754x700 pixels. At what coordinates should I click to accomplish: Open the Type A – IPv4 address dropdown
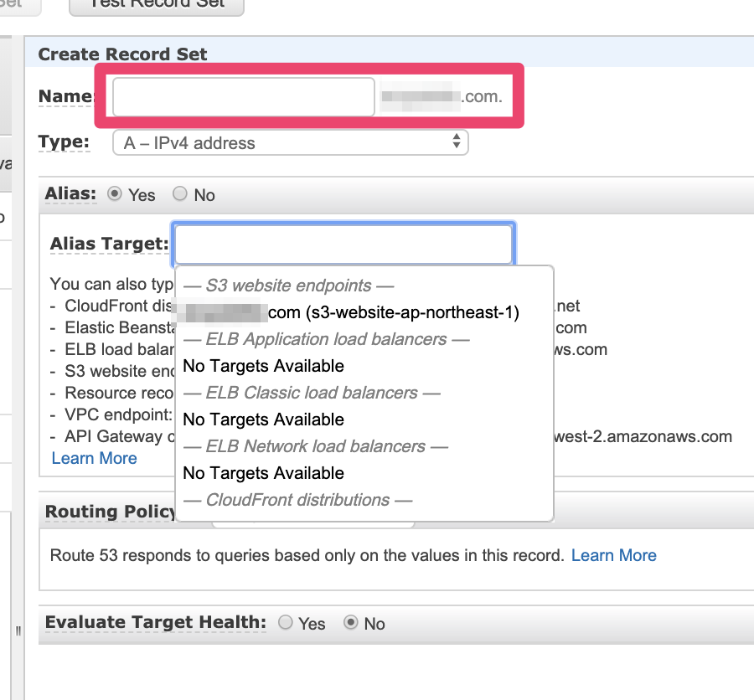[x=290, y=142]
